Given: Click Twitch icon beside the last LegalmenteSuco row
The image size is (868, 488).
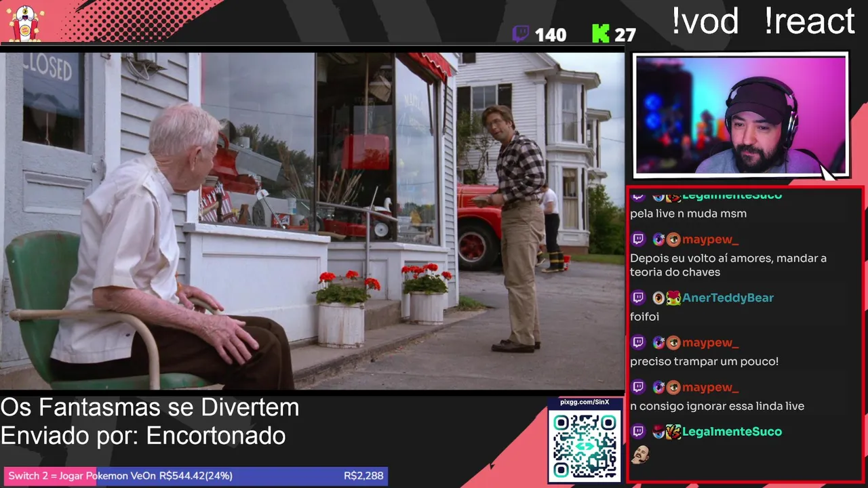Looking at the screenshot, I should 638,432.
